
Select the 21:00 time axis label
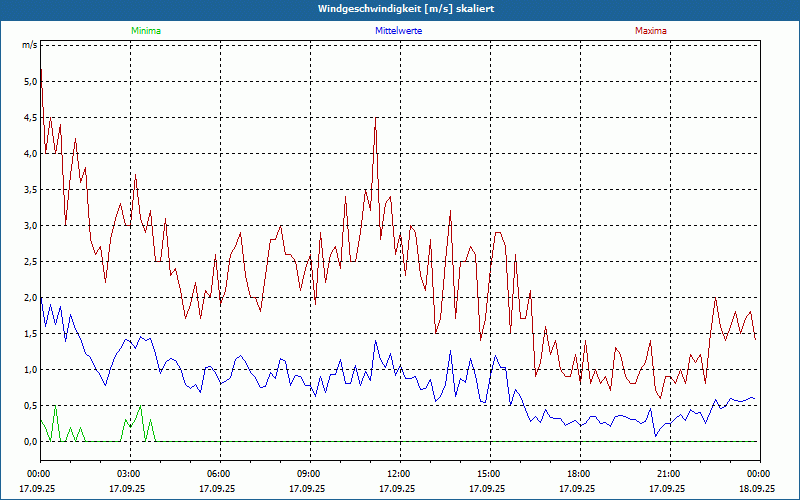coord(668,474)
